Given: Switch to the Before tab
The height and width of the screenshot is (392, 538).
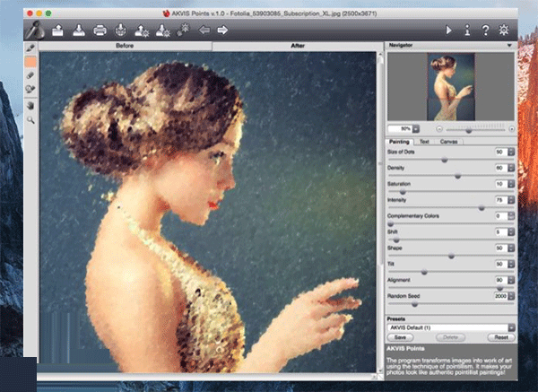Looking at the screenshot, I should pyautogui.click(x=125, y=45).
